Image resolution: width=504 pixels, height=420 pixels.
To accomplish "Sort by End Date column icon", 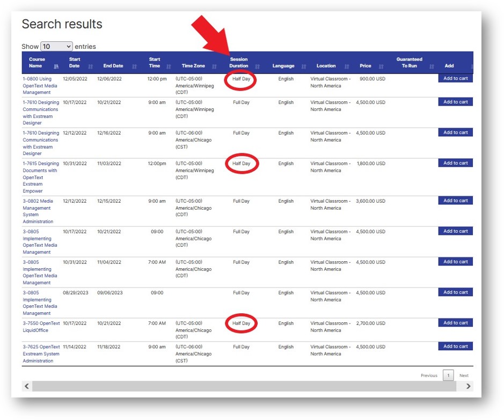I will [x=134, y=67].
